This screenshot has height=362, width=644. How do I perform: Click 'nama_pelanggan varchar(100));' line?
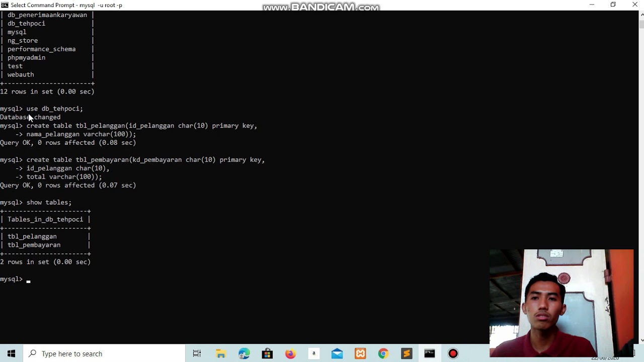coord(81,134)
